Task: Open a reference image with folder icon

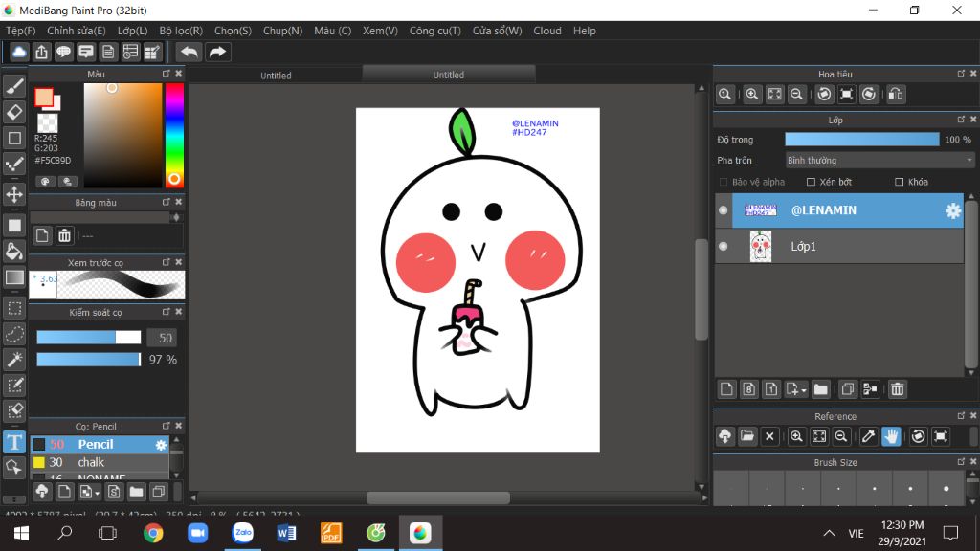Action: (746, 436)
